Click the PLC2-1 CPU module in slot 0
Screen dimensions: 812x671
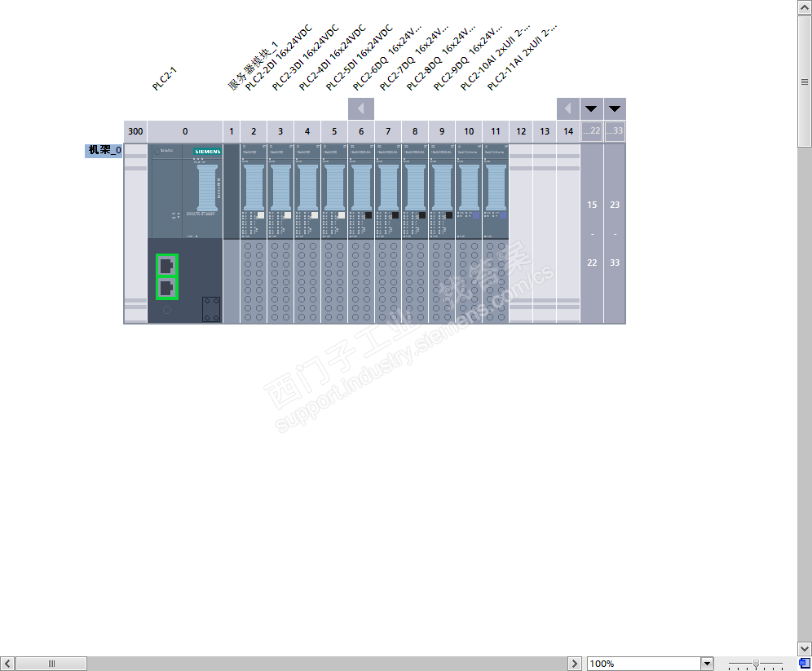click(185, 233)
